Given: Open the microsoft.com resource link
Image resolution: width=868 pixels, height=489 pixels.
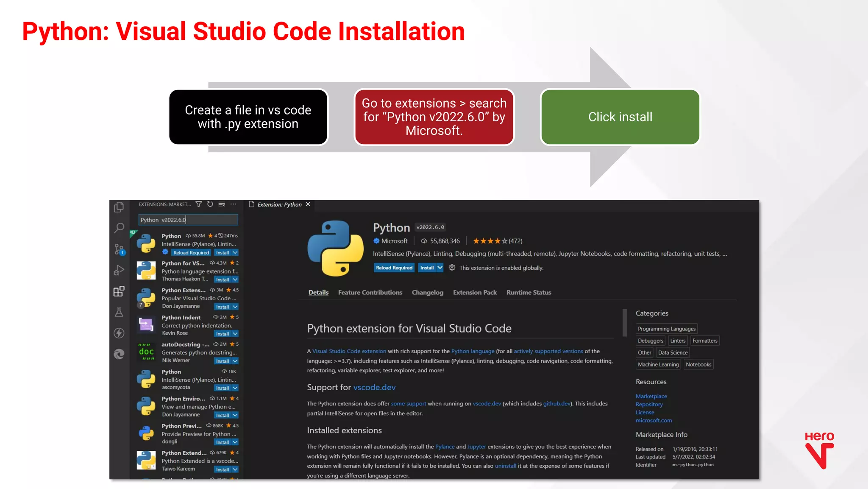Looking at the screenshot, I should click(654, 420).
